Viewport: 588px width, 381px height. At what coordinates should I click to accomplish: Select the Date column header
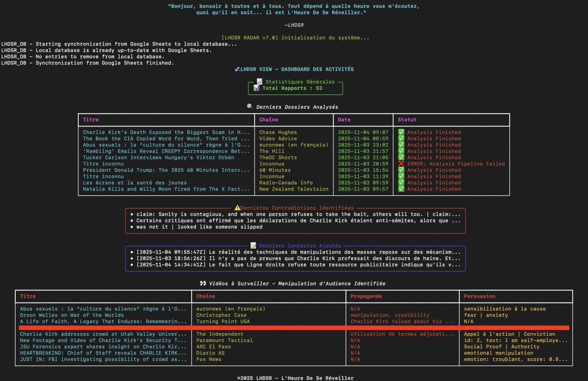point(344,120)
